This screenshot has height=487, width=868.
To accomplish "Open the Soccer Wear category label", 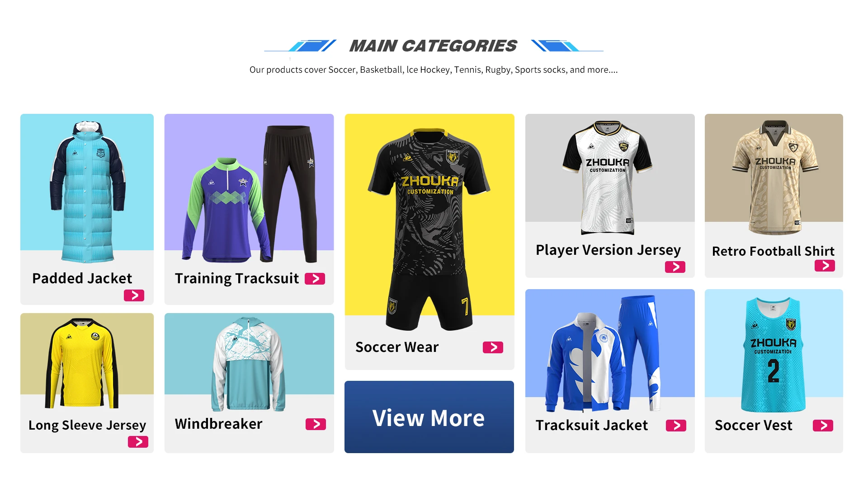I will pyautogui.click(x=397, y=347).
